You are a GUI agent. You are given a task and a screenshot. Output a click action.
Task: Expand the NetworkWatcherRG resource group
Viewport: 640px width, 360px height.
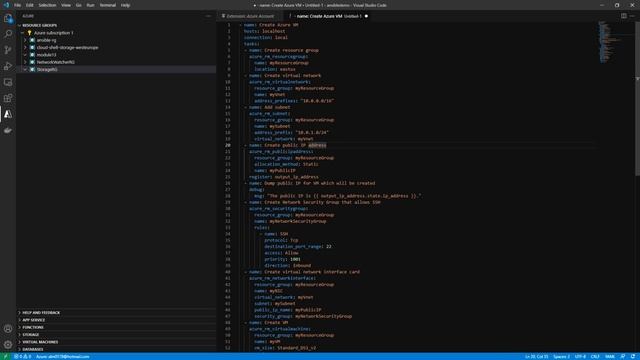coord(25,62)
